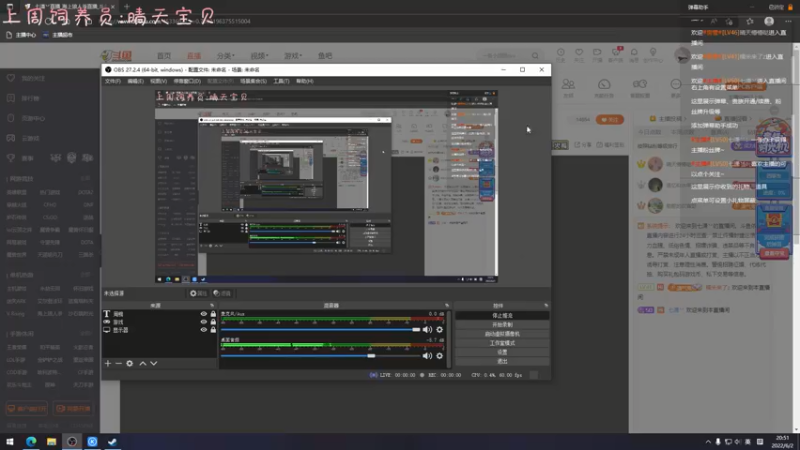Open Steam from the taskbar
Screen dimensions: 800x450
click(x=113, y=442)
